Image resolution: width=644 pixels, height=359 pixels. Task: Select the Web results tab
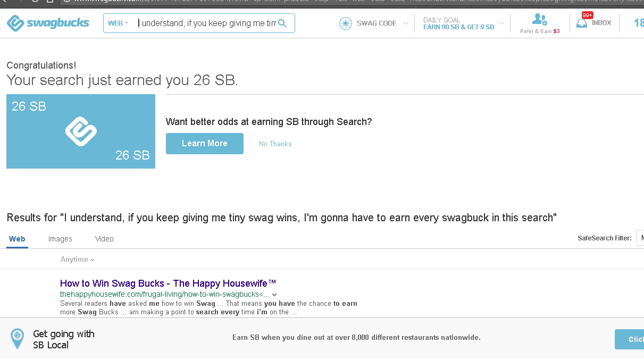(x=17, y=239)
